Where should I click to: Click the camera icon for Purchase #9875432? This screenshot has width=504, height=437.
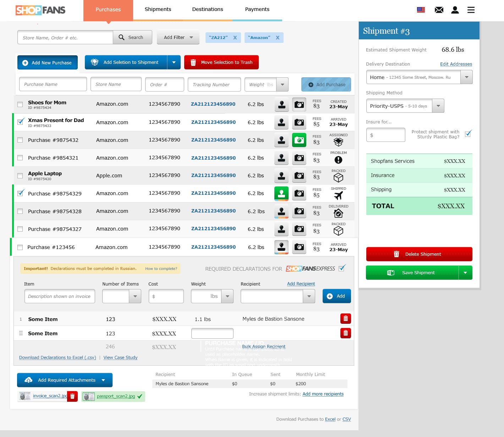click(299, 140)
